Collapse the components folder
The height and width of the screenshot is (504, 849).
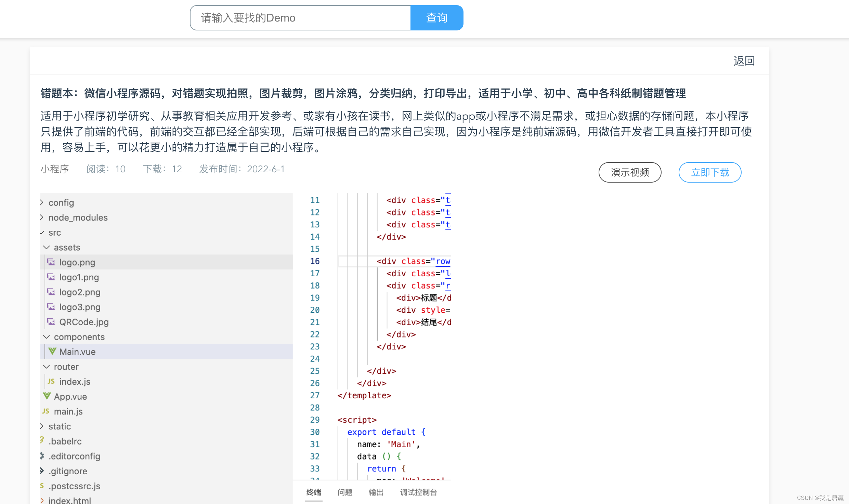tap(47, 337)
